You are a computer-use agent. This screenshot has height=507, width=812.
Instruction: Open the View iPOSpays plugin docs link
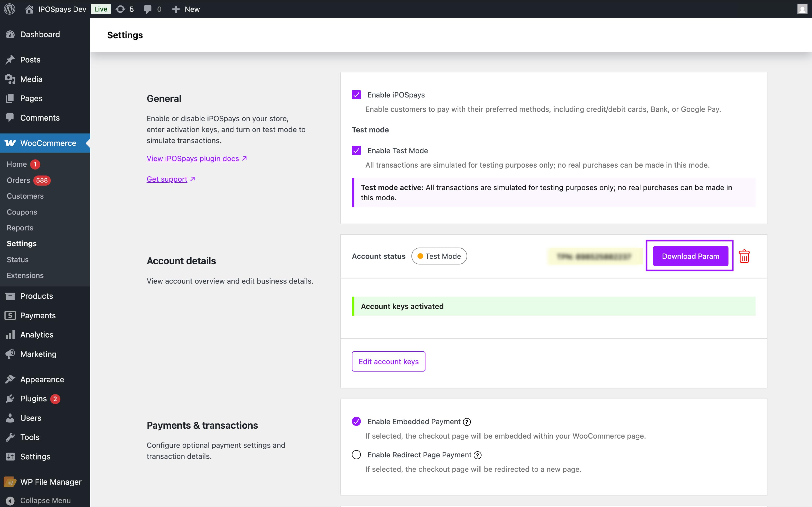193,159
